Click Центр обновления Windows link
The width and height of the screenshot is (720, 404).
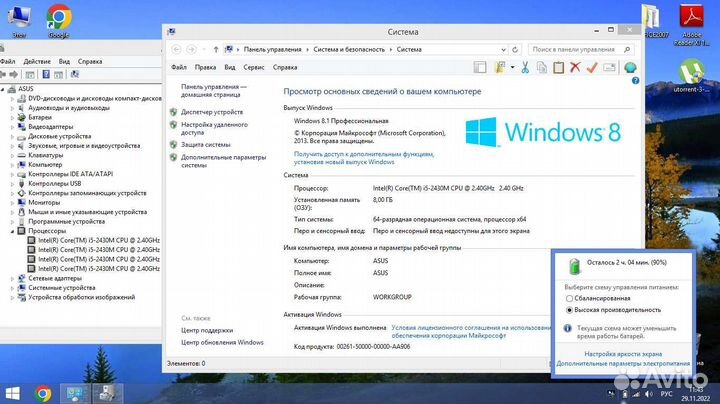tap(222, 342)
